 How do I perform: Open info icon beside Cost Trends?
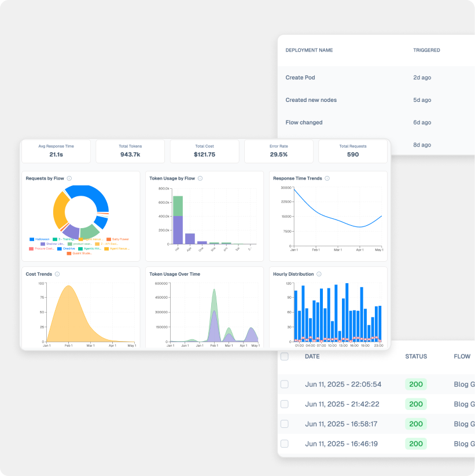pyautogui.click(x=57, y=274)
